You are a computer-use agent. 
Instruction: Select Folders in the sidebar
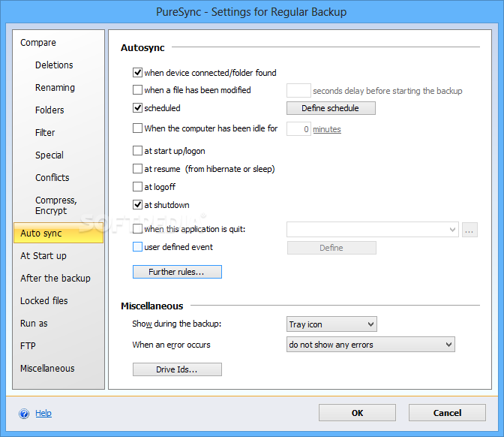click(49, 110)
